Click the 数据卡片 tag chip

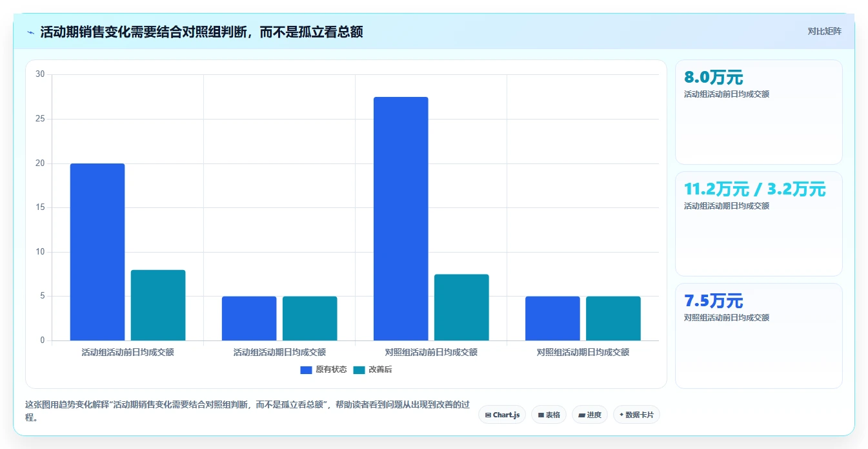[x=636, y=415]
